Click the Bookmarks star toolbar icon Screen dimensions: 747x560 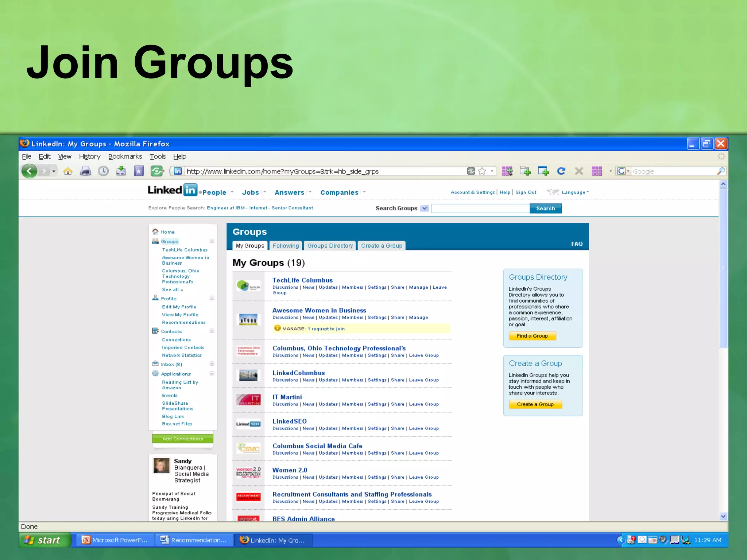point(139,171)
